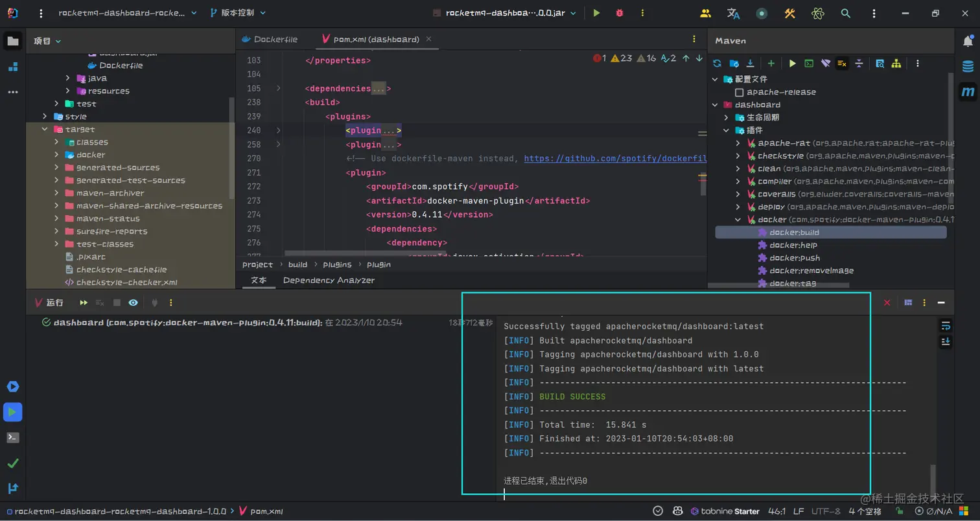
Task: Collapse the docker plugin node in Maven
Action: tap(738, 220)
